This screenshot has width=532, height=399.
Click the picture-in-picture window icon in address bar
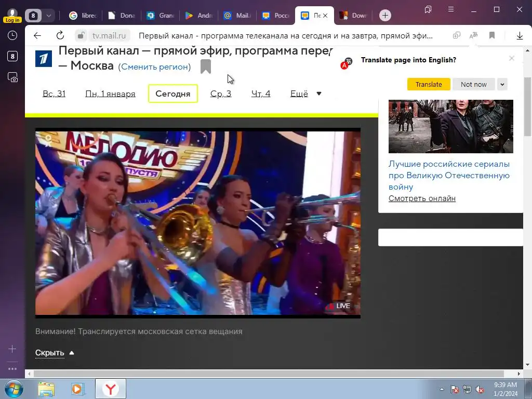click(x=457, y=35)
